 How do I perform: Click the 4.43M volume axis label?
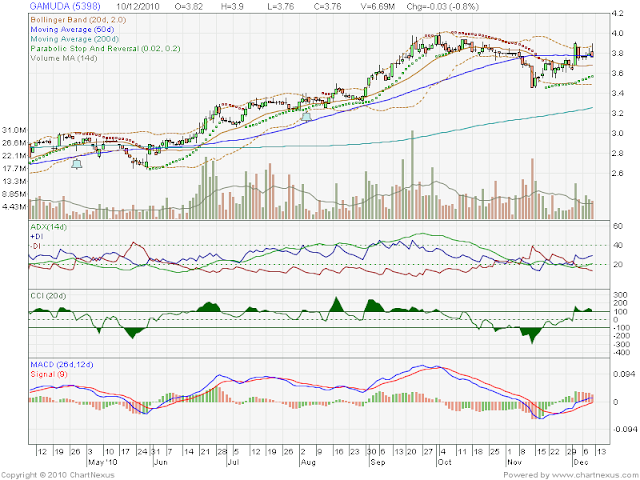[x=14, y=207]
